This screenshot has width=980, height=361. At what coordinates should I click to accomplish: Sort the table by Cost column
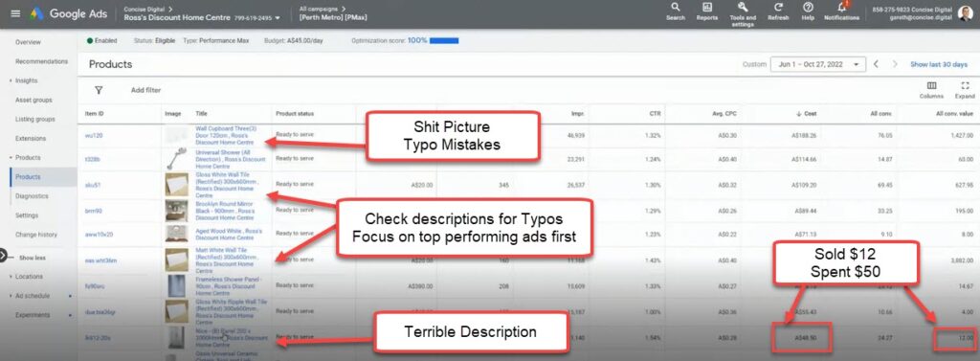[x=806, y=114]
